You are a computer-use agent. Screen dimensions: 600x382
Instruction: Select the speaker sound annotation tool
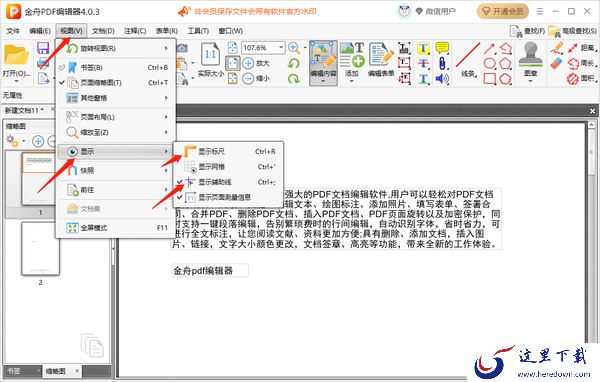coord(442,78)
